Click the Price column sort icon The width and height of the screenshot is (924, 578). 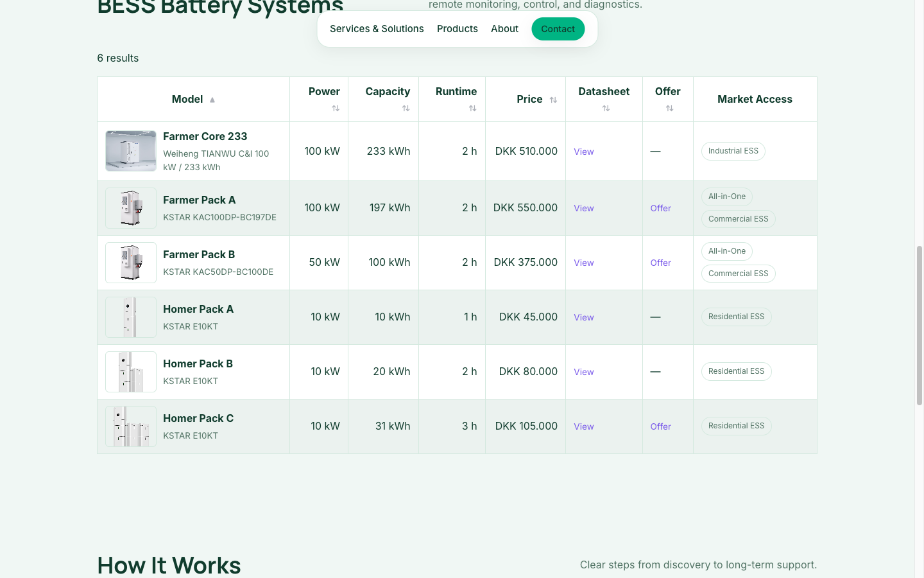click(553, 100)
